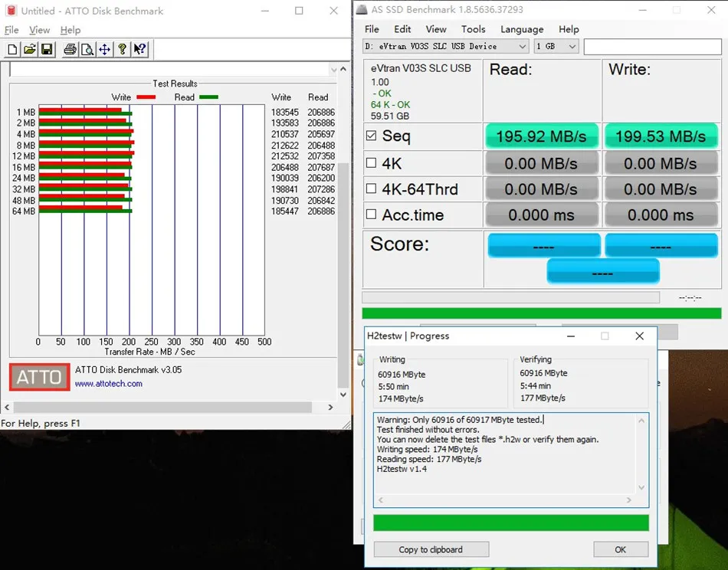This screenshot has height=570, width=728.
Task: Enable the 4K-64Thrd test checkbox
Action: (x=372, y=188)
